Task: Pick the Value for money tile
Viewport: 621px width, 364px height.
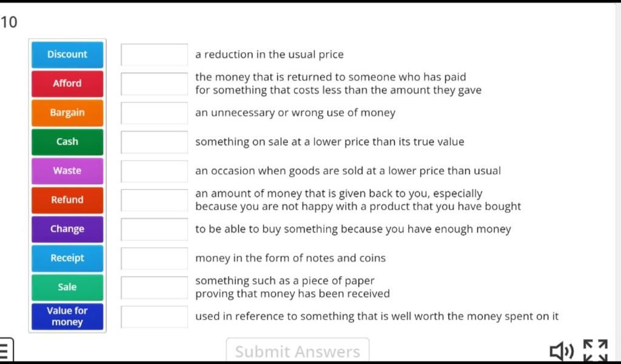Action: 67,316
